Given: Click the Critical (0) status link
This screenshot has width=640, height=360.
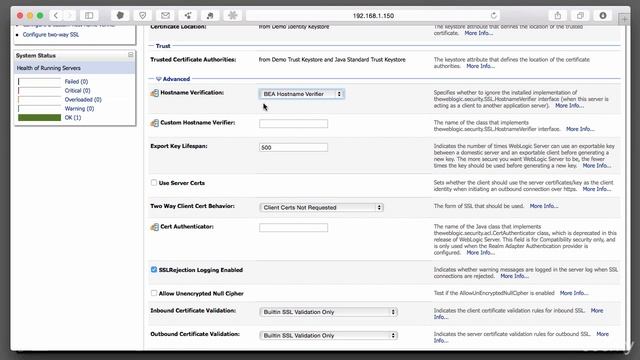Looking at the screenshot, I should (77, 91).
